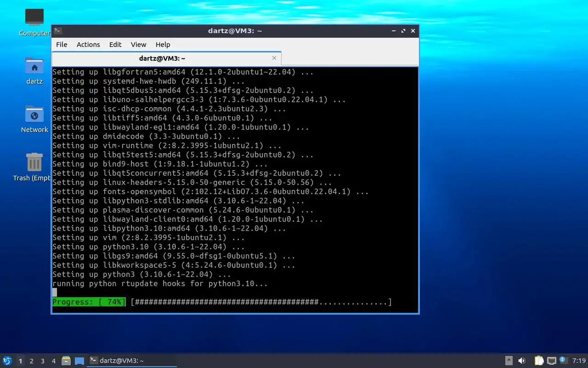Click the 7:19 clock in the panel
This screenshot has width=588, height=368.
579,361
